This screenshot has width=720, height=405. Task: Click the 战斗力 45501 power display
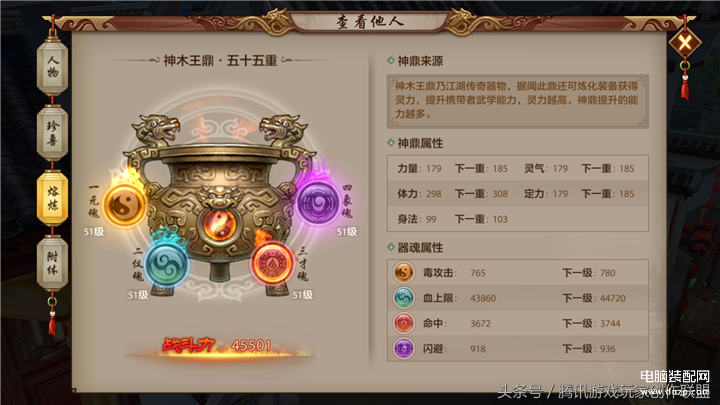click(219, 346)
